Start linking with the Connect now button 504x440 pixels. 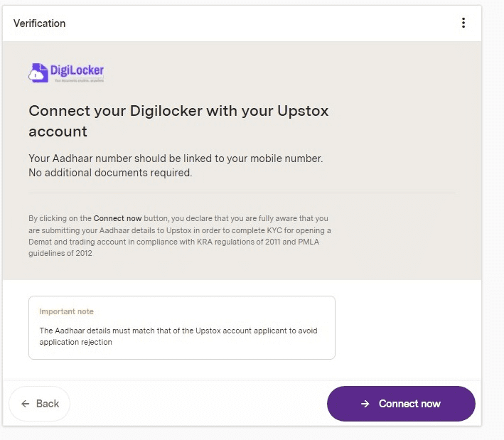[401, 404]
